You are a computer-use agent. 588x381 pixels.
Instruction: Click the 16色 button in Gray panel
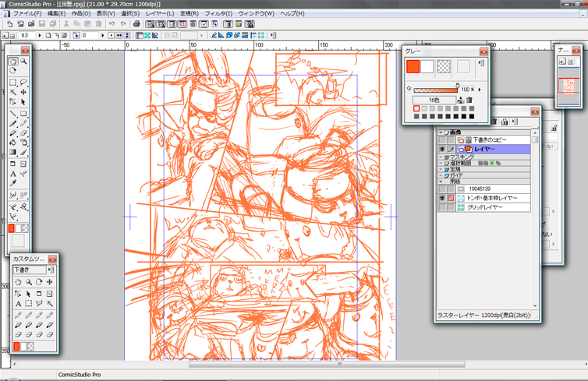(434, 100)
